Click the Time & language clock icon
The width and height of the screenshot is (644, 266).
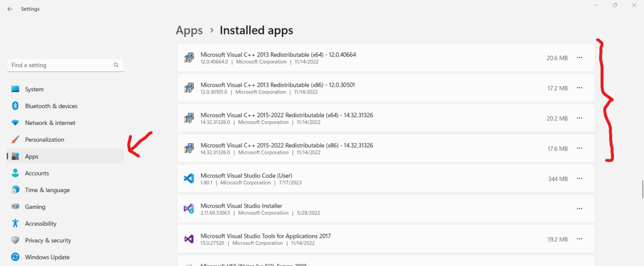[16, 190]
